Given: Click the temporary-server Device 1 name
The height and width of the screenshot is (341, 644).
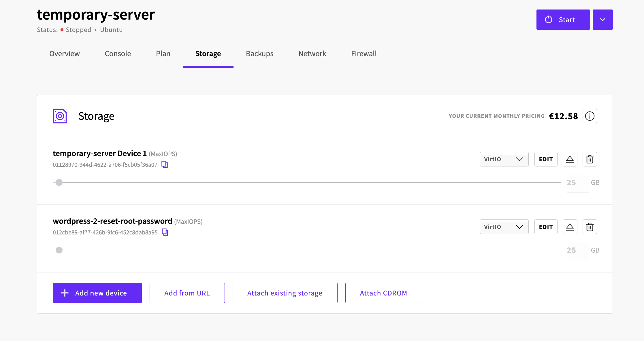Looking at the screenshot, I should [x=100, y=153].
